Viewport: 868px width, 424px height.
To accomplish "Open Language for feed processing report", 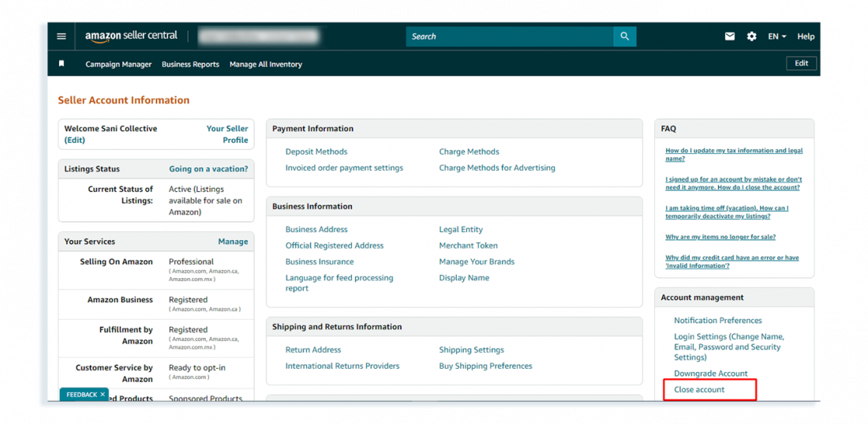I will [339, 283].
